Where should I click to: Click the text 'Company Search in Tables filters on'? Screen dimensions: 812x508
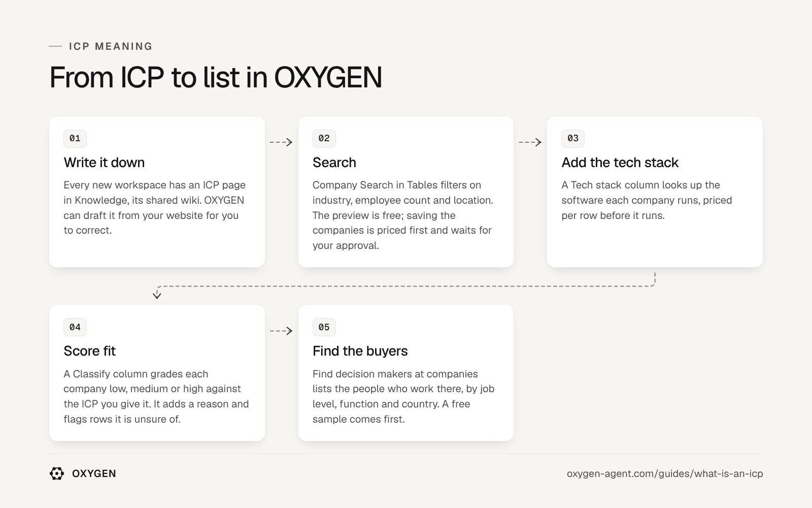click(x=397, y=185)
